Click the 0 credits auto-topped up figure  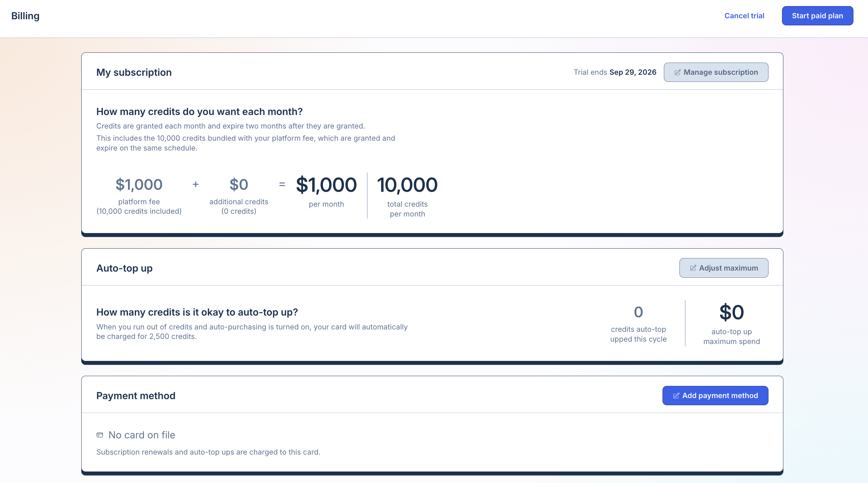click(638, 312)
